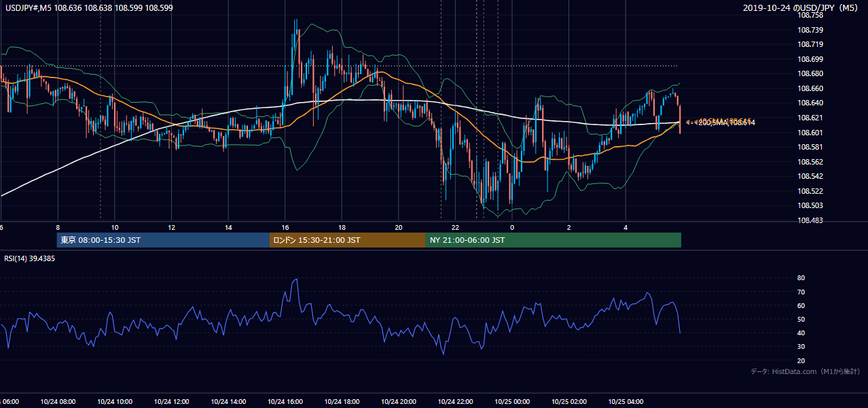Select the ロンドン 15:30-21:00 JST session bar
This screenshot has height=408, width=868.
click(x=348, y=240)
